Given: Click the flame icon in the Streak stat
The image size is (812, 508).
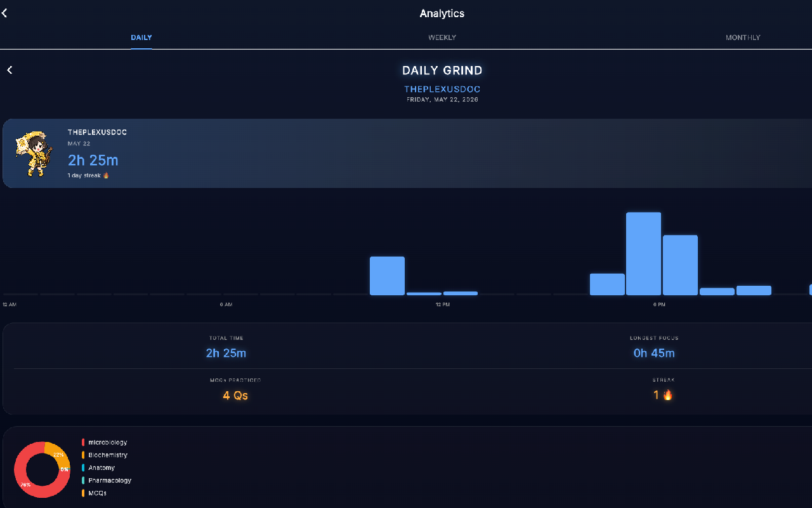Looking at the screenshot, I should click(x=667, y=395).
